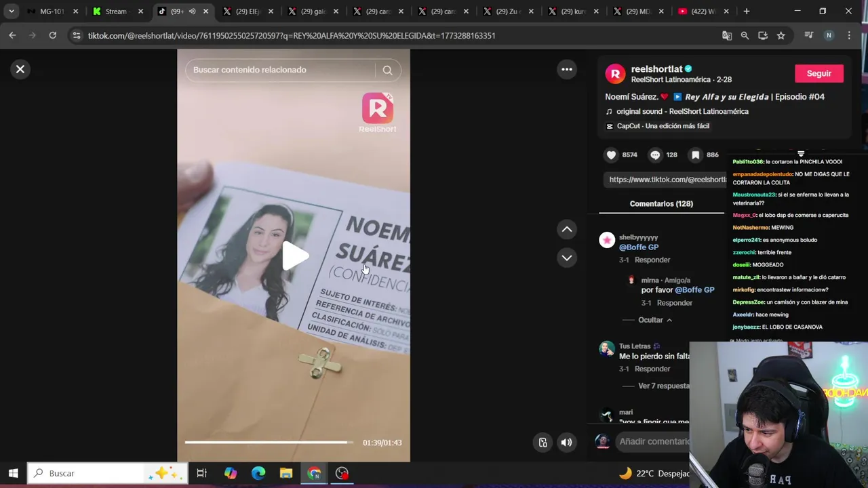Mute the TikTok tab audio icon
The height and width of the screenshot is (488, 868).
[x=193, y=12]
